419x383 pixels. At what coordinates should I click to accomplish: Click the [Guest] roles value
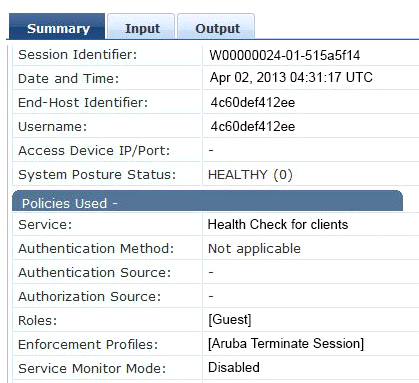coord(230,320)
